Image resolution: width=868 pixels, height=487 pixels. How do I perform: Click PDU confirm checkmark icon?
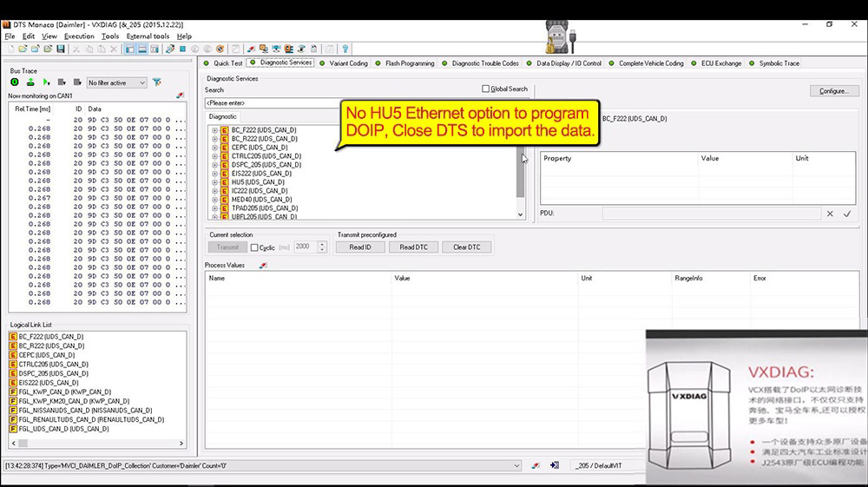847,214
